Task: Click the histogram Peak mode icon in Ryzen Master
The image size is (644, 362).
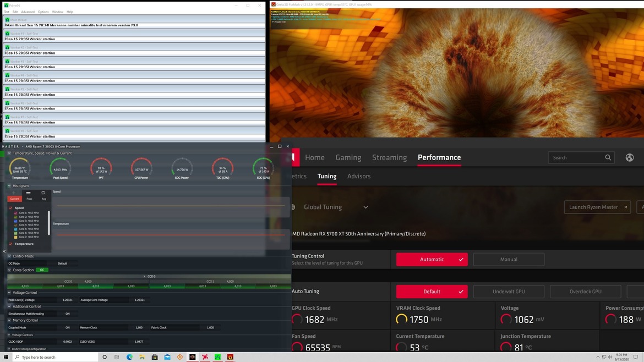Action: [28, 193]
